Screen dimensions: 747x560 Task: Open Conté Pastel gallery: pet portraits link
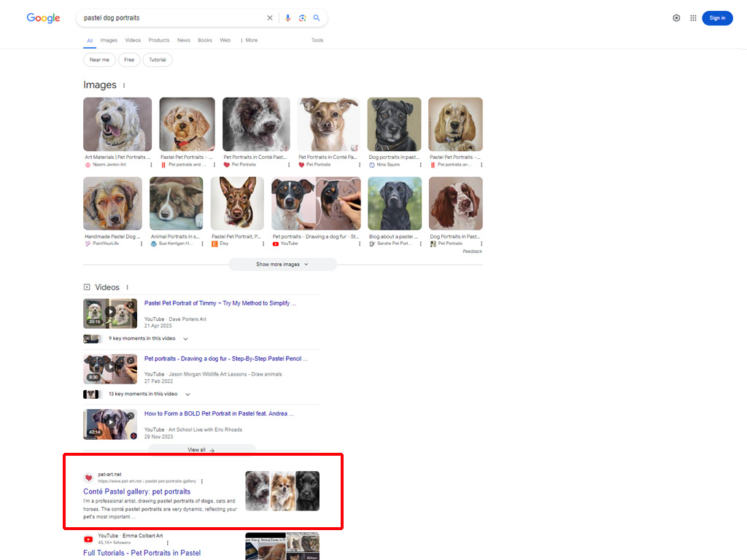pyautogui.click(x=136, y=491)
